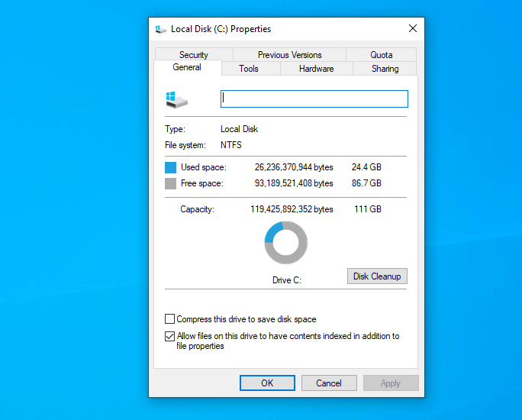
Task: Click the Apply button
Action: (x=391, y=383)
